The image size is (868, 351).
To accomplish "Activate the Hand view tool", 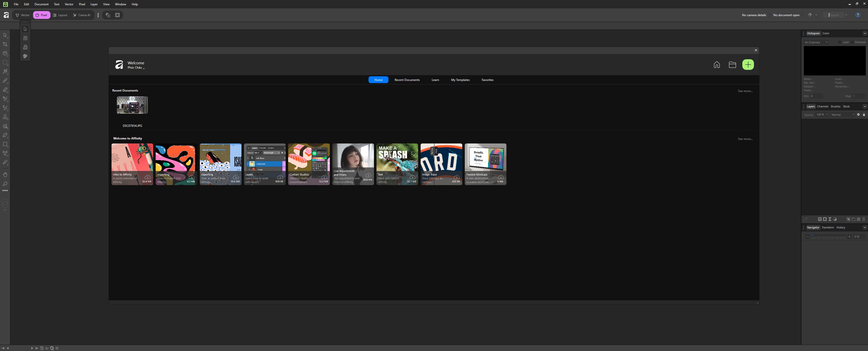I will (x=5, y=175).
